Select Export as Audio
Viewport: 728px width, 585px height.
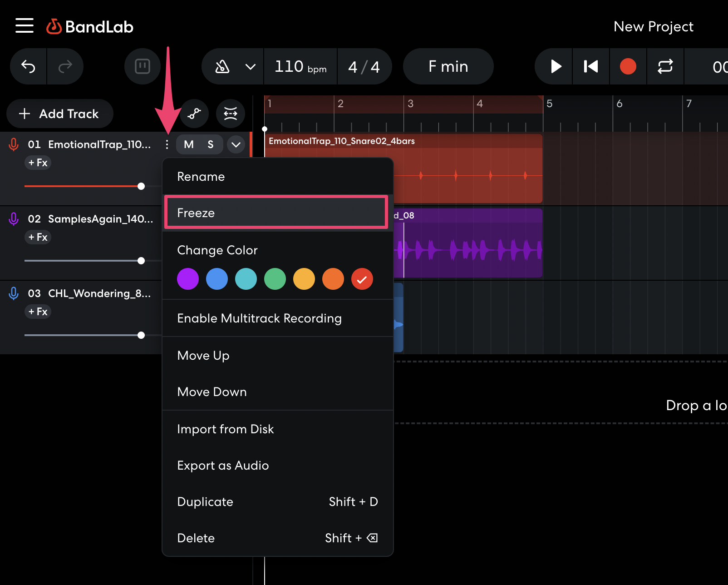277,466
